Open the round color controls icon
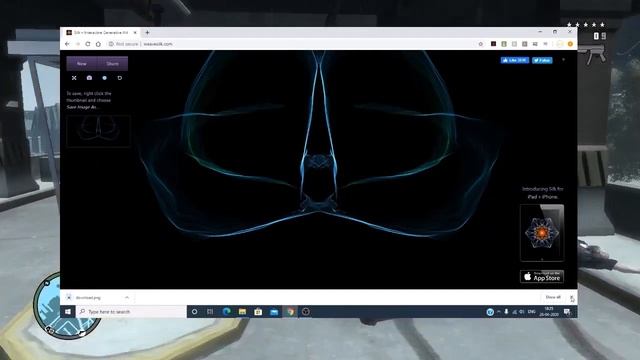 pos(104,78)
